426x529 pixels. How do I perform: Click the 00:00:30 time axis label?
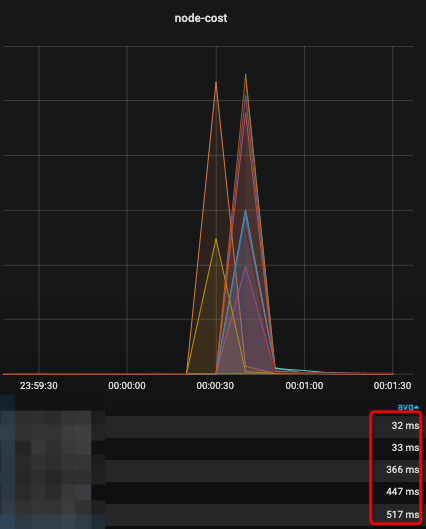point(215,386)
